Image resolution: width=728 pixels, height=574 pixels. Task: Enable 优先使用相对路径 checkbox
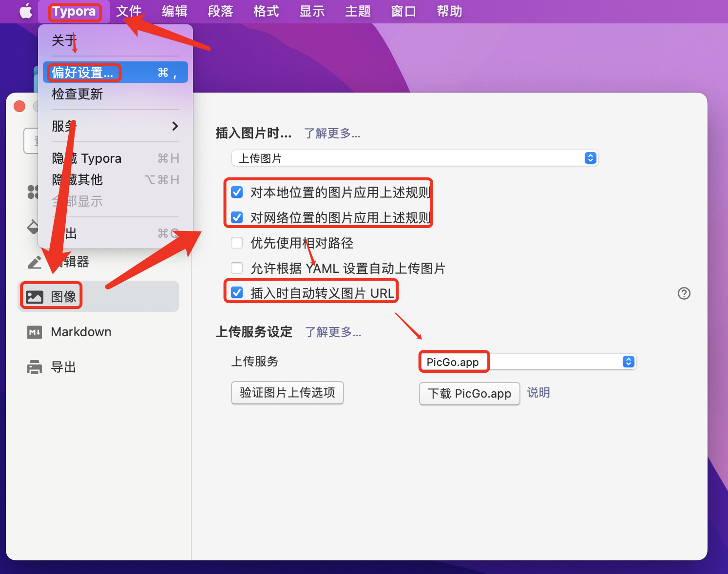coord(237,243)
